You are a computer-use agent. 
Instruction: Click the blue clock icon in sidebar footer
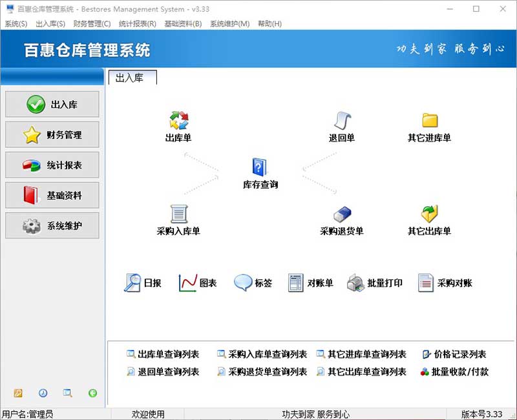43,393
